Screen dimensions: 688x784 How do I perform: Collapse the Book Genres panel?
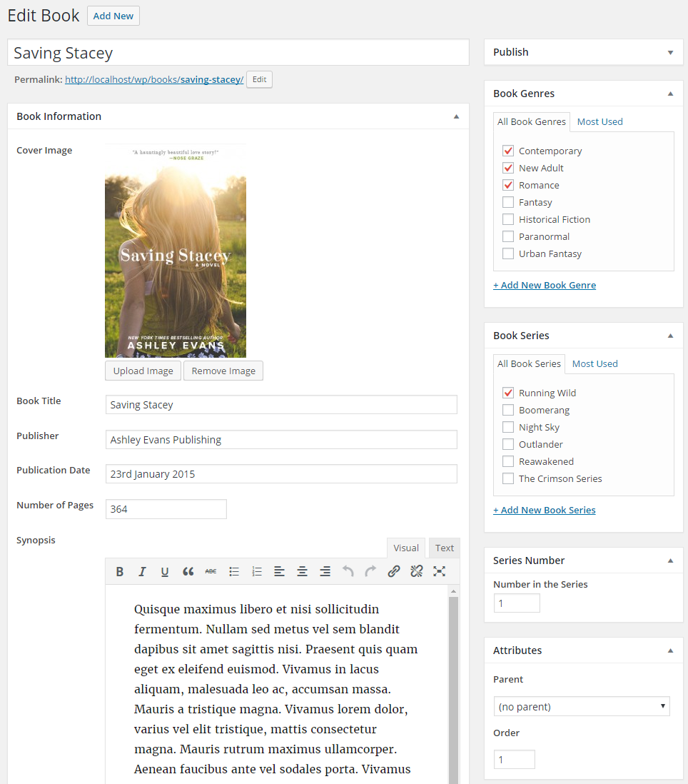tap(670, 94)
